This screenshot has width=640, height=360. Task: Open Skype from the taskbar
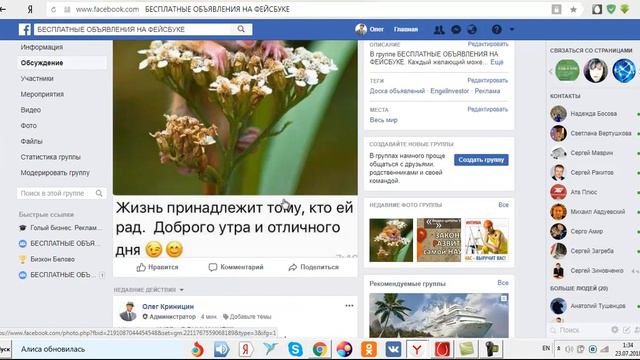(x=295, y=349)
